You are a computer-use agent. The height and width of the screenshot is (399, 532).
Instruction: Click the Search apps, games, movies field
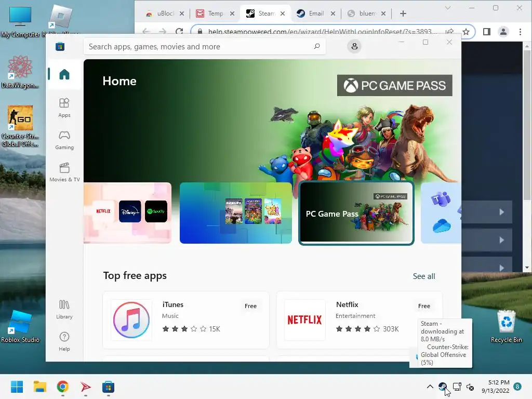[205, 46]
